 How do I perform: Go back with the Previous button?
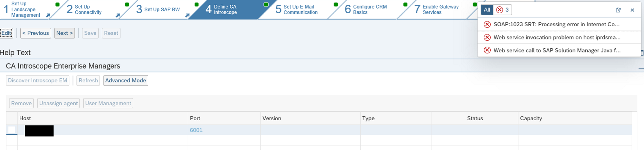pos(35,33)
